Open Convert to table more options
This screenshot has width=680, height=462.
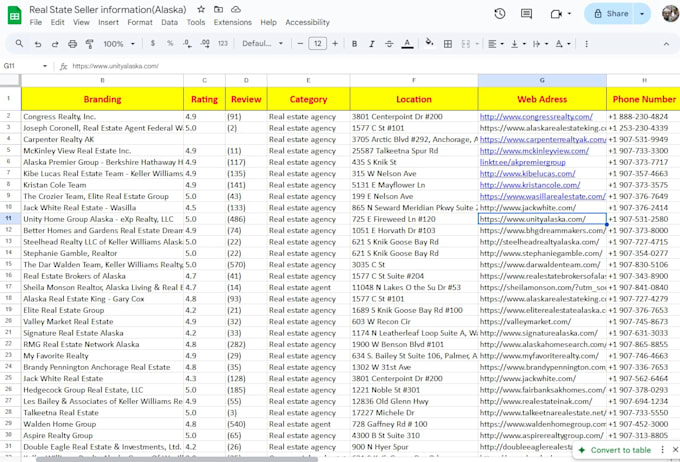click(x=662, y=450)
